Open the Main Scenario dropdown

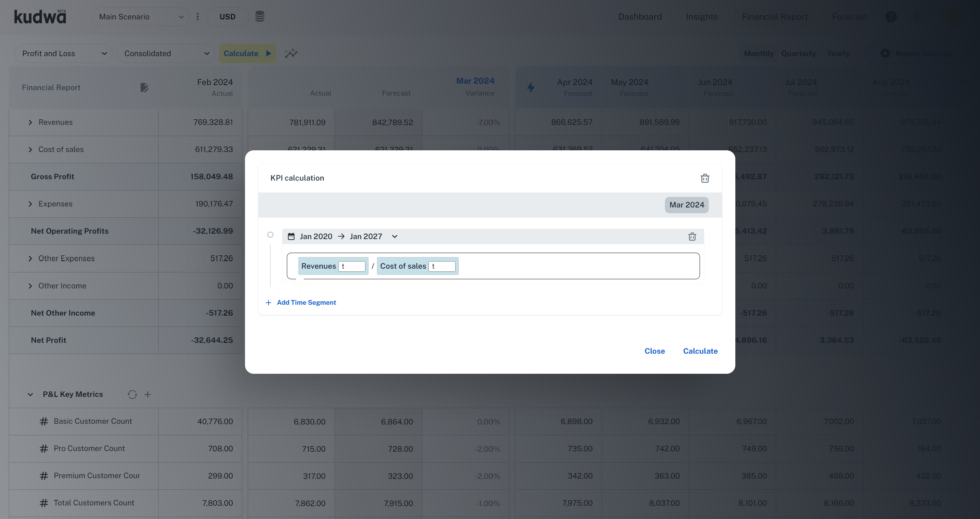pos(141,17)
